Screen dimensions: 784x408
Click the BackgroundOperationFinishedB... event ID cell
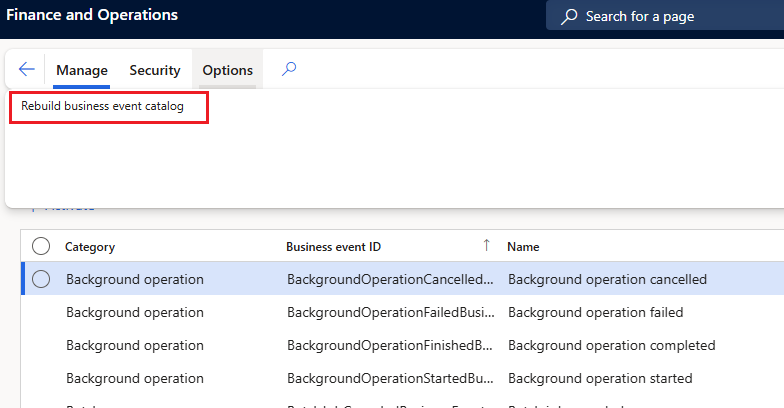point(390,346)
